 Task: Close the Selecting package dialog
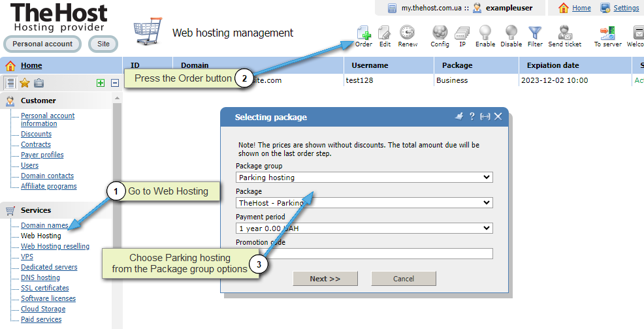click(498, 117)
